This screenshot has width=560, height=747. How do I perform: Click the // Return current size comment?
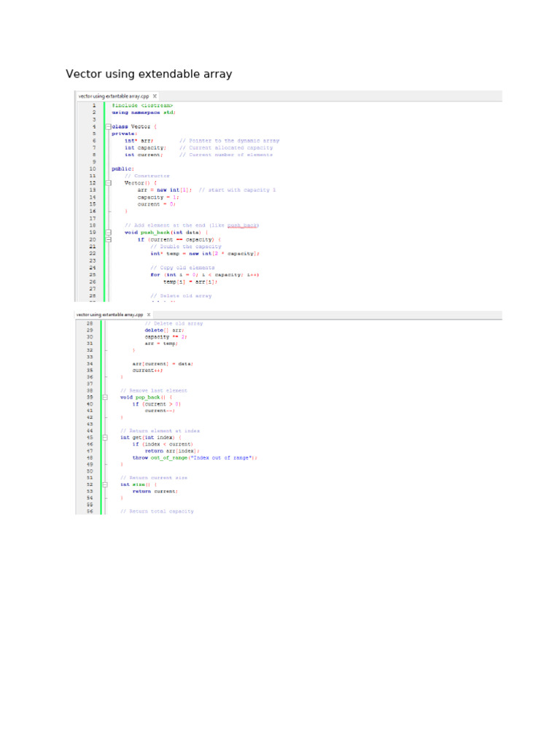[x=154, y=478]
